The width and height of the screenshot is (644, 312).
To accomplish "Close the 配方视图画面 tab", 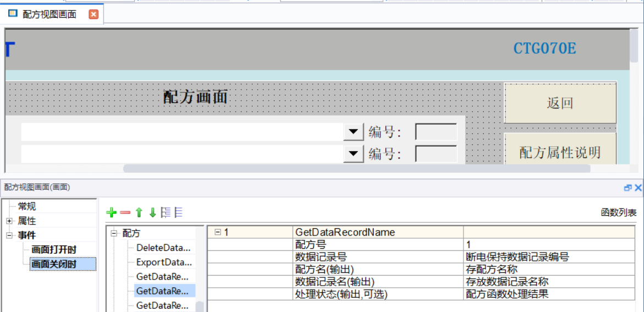I will (94, 14).
